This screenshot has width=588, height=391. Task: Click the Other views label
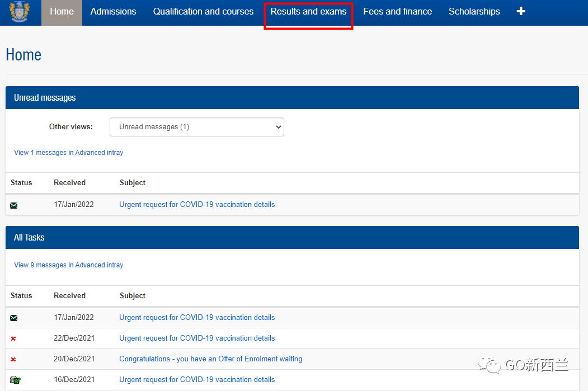click(71, 127)
